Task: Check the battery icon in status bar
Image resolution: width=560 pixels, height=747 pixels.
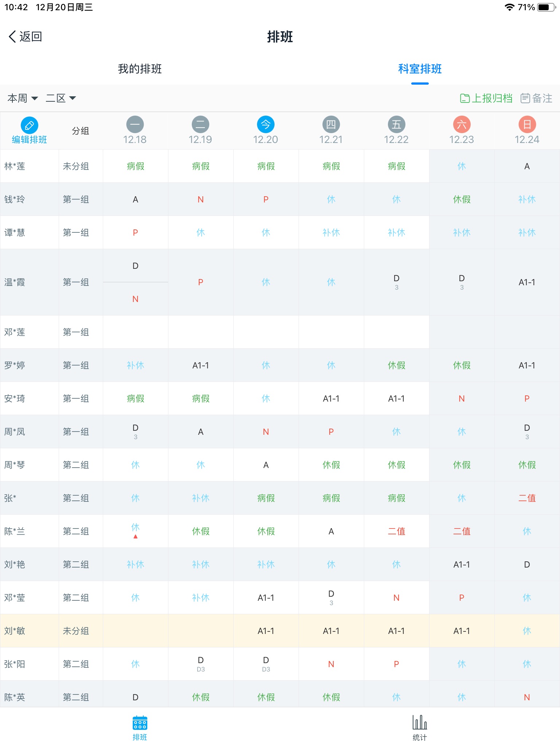Action: click(547, 7)
